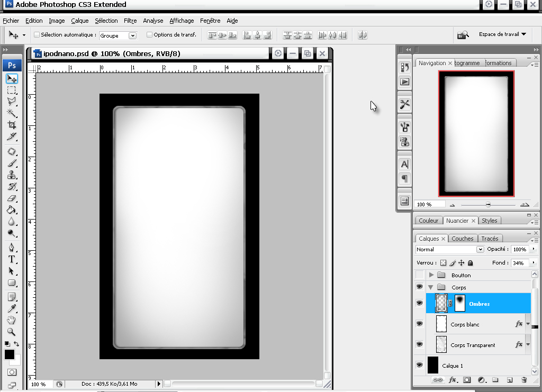Select the Path Selection tool
Image resolution: width=542 pixels, height=392 pixels.
tap(12, 271)
